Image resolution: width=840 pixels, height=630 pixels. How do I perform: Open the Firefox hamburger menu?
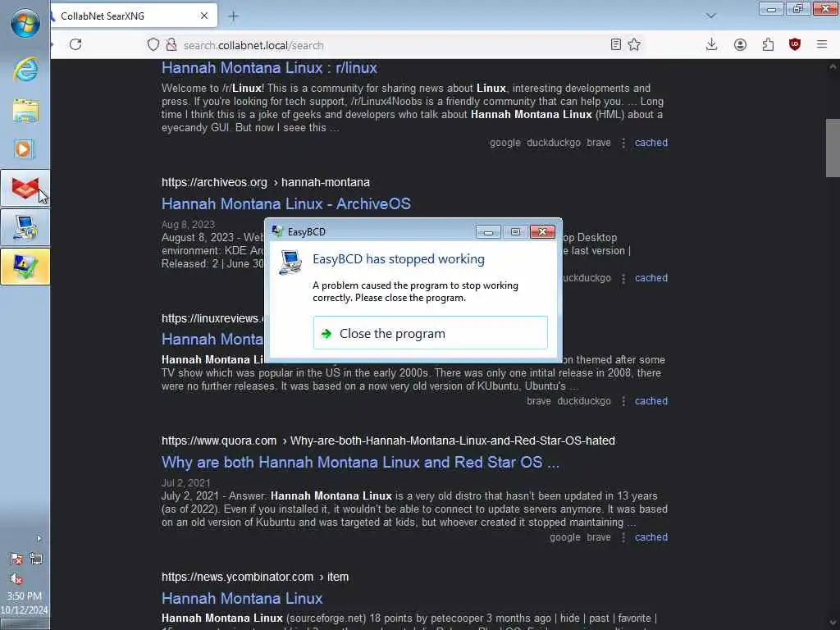pos(822,44)
